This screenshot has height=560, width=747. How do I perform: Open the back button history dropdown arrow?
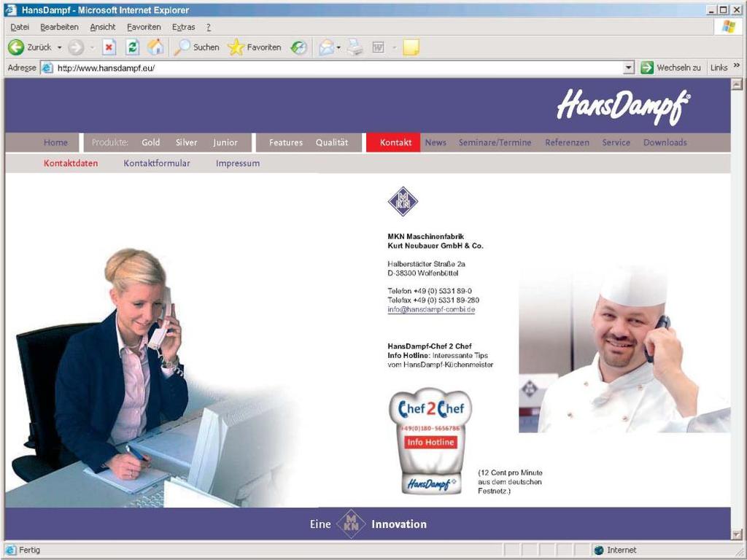point(60,47)
